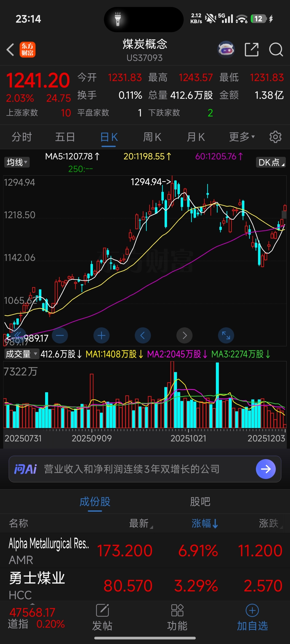Expand chart to fullscreen
Image resolution: width=290 pixels, height=644 pixels.
tap(226, 335)
